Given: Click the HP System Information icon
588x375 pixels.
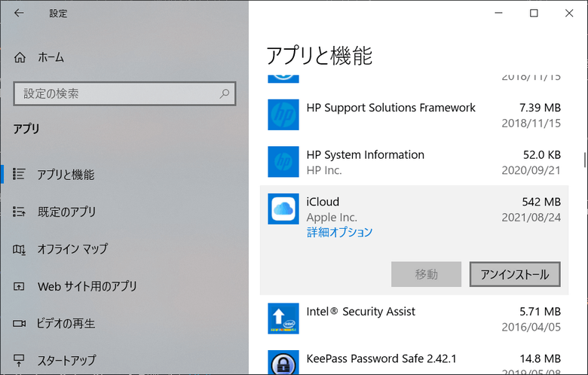Looking at the screenshot, I should click(x=283, y=161).
